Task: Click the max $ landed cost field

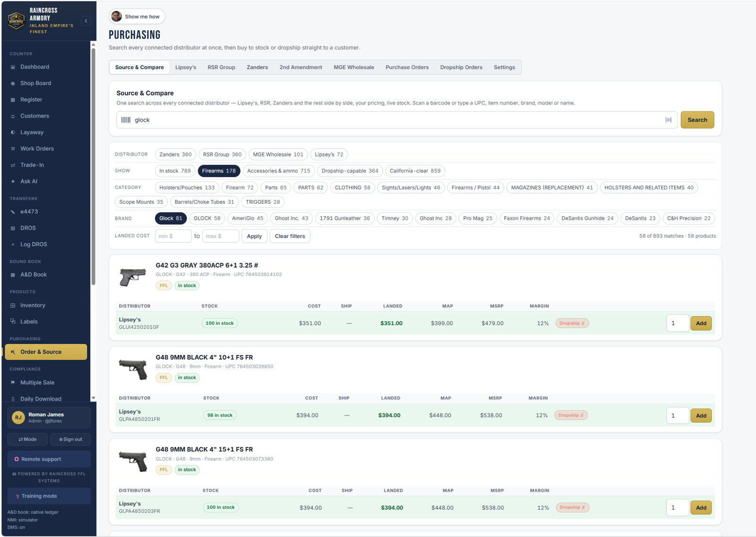Action: point(220,236)
